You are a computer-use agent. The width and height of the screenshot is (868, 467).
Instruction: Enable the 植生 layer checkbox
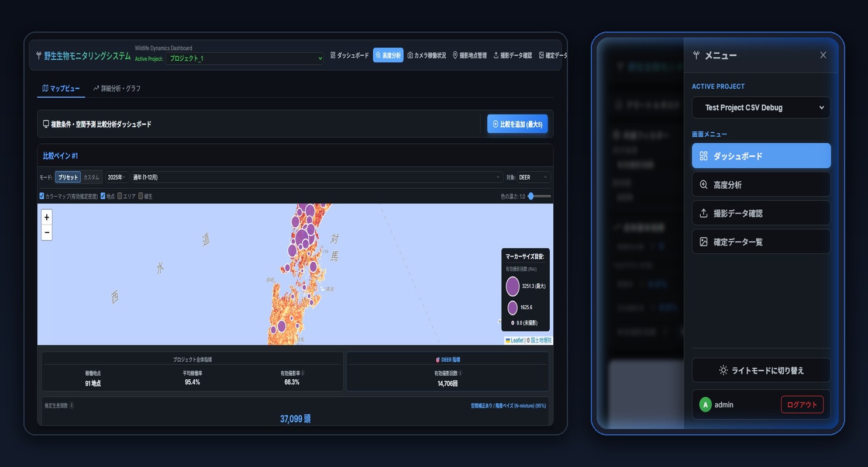click(141, 196)
